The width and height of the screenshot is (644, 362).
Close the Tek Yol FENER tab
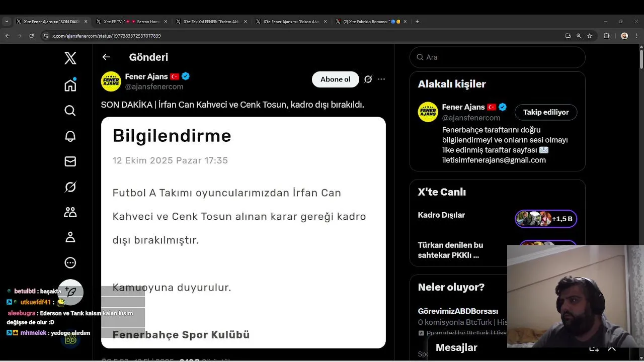(246, 22)
